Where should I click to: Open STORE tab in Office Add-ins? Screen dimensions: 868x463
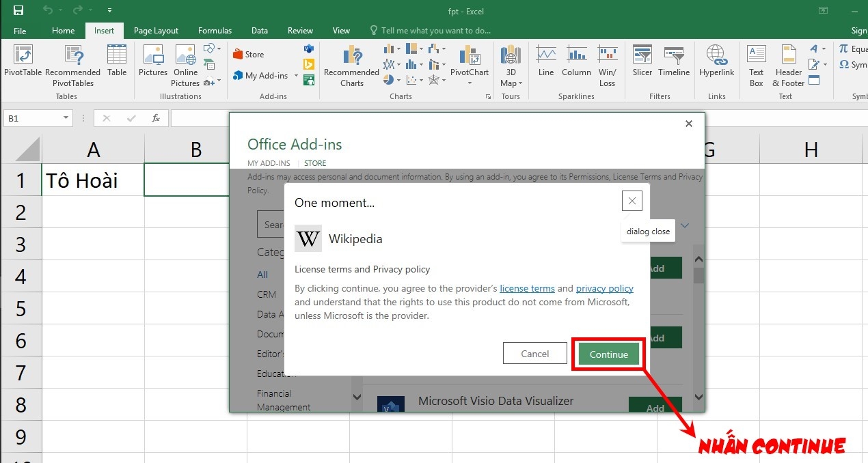pos(315,163)
